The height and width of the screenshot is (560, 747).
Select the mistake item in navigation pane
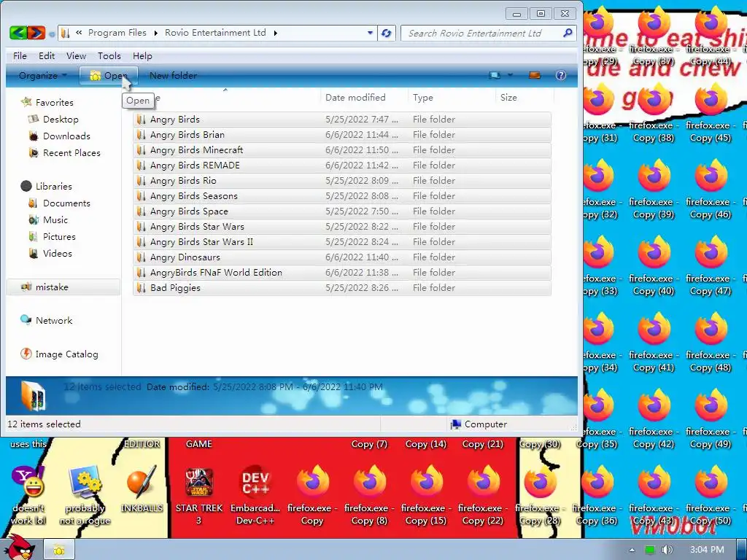click(x=63, y=287)
